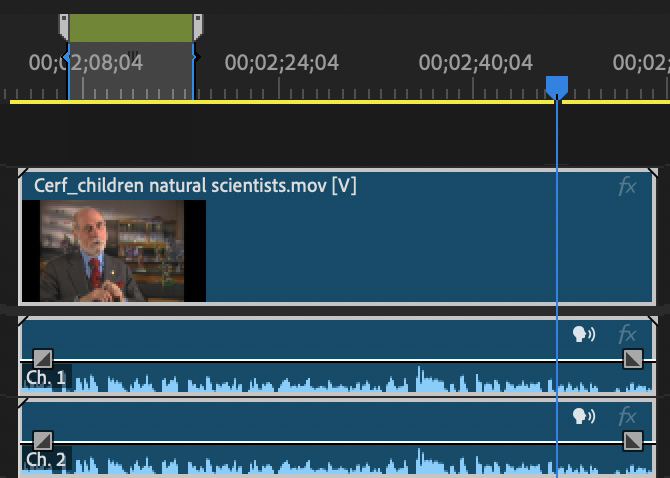
Task: Click the blue playhead on the time ruler
Action: pyautogui.click(x=557, y=88)
